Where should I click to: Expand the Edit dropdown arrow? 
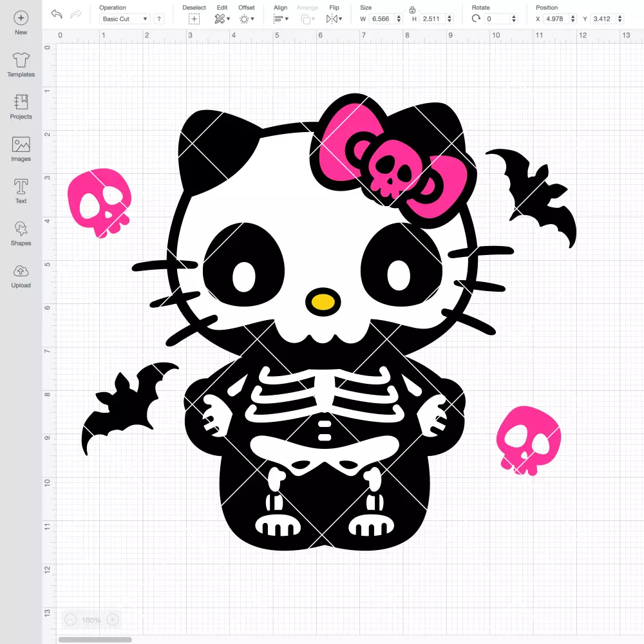tap(229, 19)
